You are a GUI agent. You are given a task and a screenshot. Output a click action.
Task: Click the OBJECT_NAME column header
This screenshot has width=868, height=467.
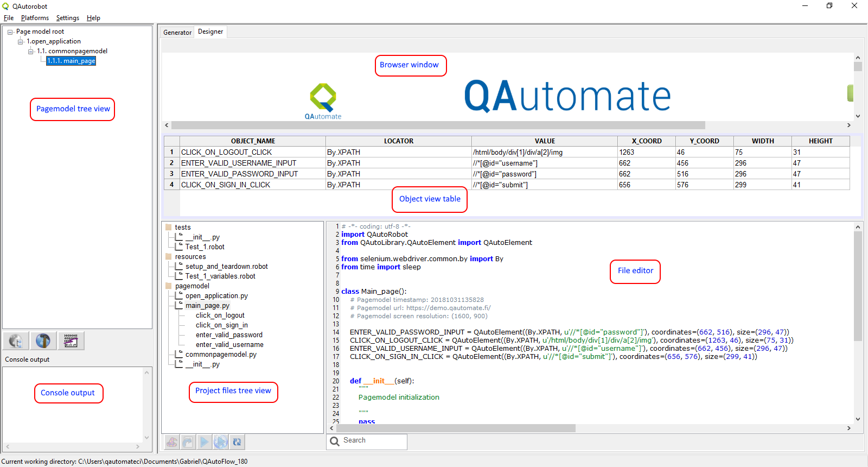click(x=253, y=141)
